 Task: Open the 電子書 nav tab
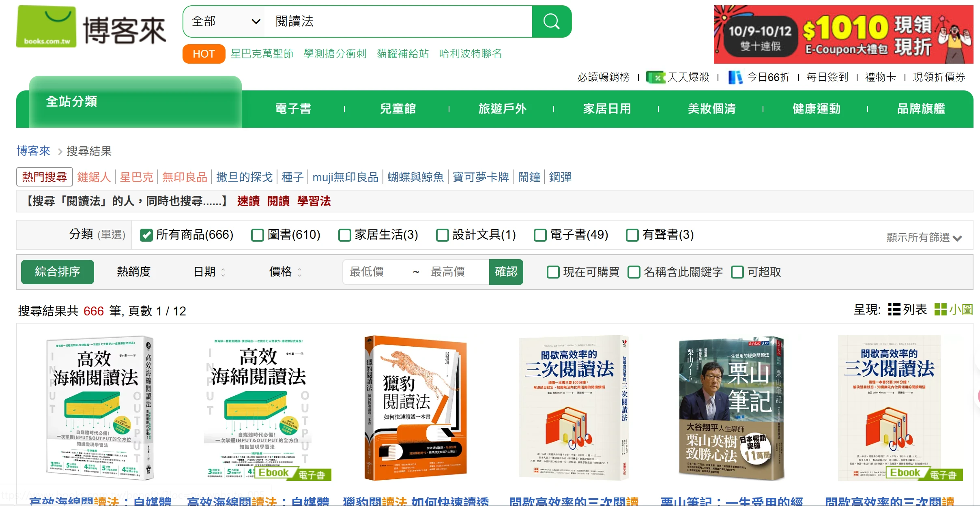(293, 109)
